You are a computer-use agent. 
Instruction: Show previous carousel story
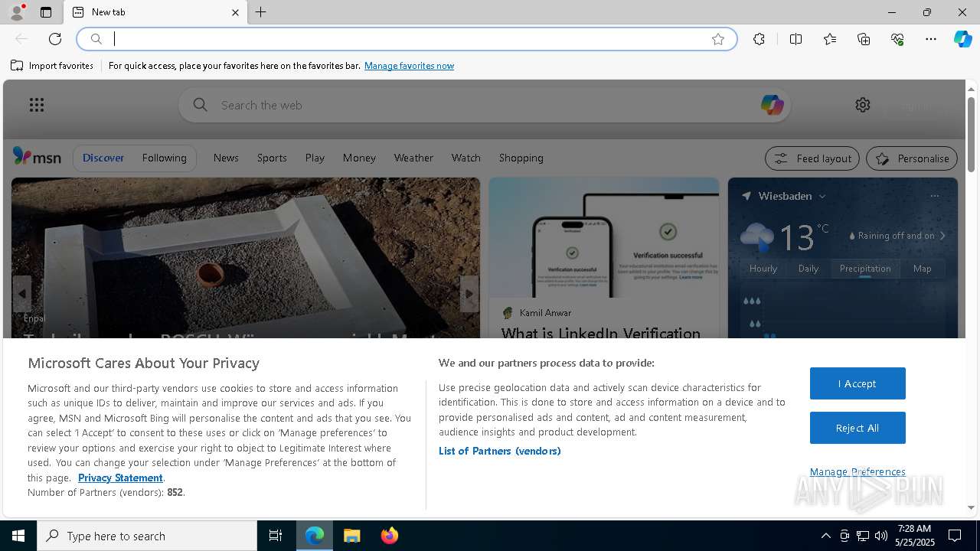(x=22, y=294)
